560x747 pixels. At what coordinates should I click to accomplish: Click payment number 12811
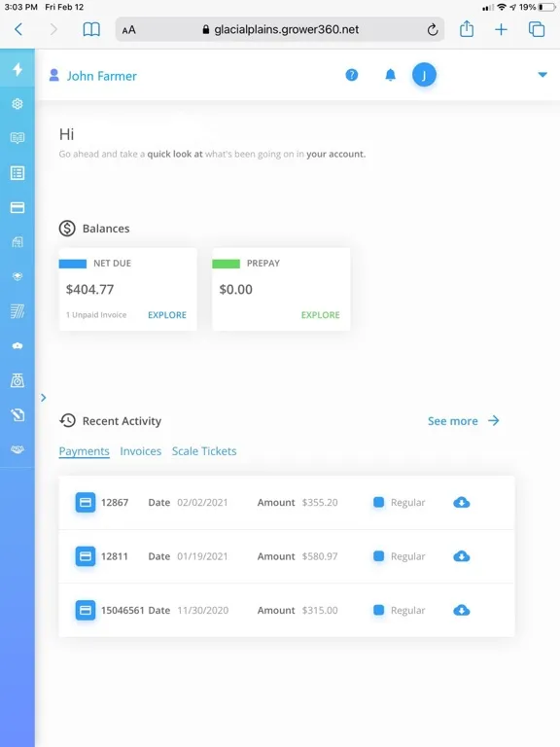115,556
